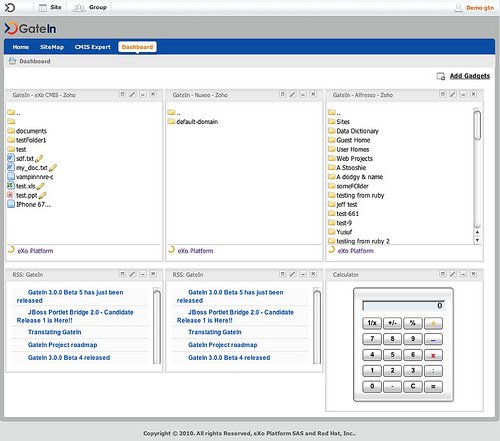Open the CMIS Expert tab
Viewport: 500px width, 441px height.
[92, 47]
